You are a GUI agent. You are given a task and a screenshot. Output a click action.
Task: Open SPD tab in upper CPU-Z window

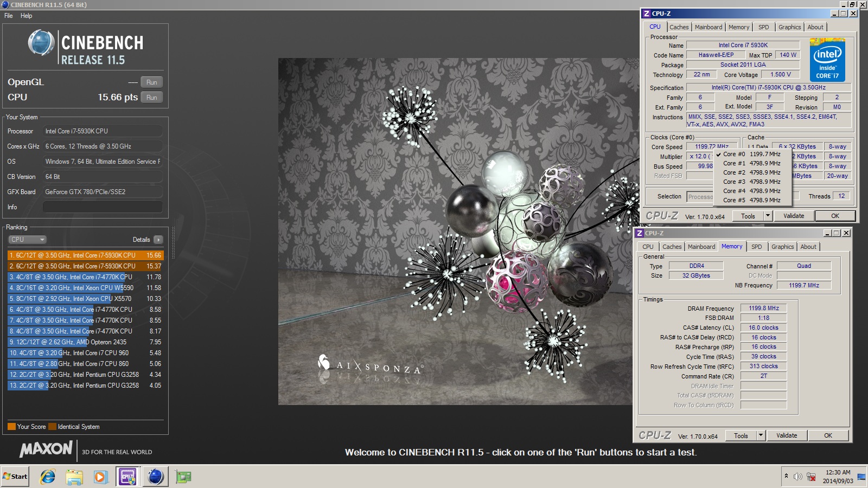(x=764, y=27)
